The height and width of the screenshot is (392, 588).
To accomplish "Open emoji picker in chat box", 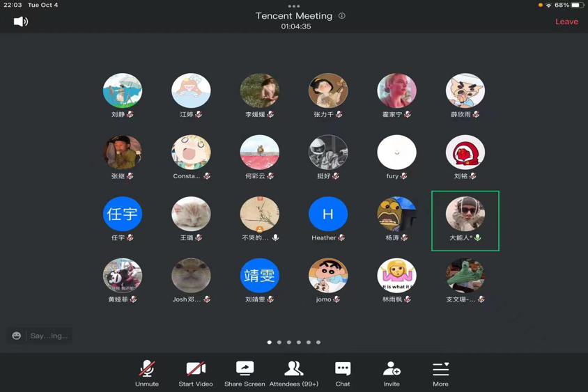I will (x=17, y=336).
